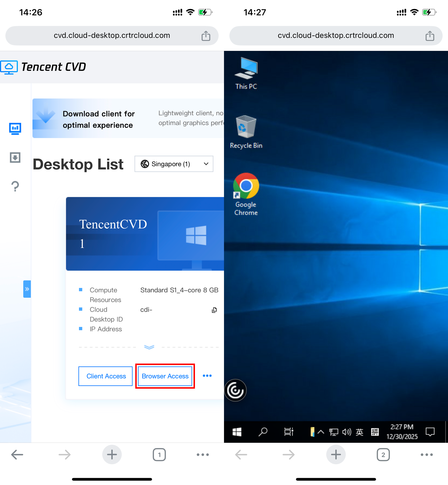Screen dimensions: 448x485
Task: Open the Windows Start menu
Action: coord(237,432)
